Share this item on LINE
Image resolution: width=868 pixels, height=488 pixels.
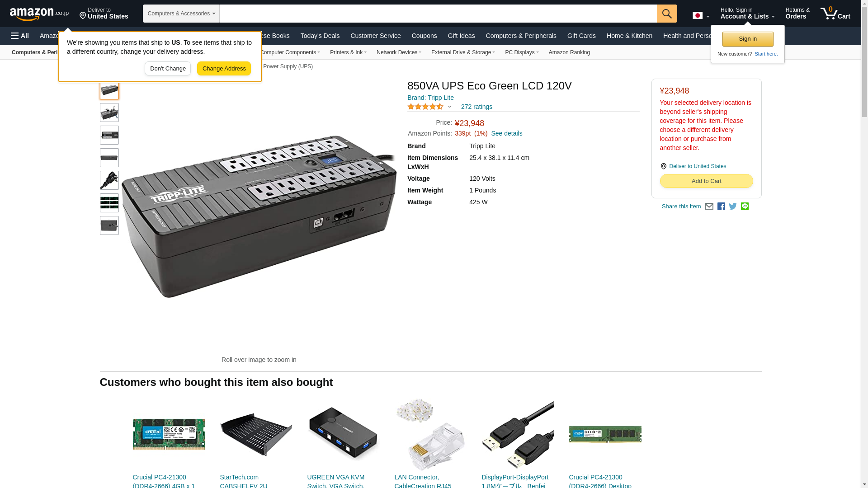point(745,206)
